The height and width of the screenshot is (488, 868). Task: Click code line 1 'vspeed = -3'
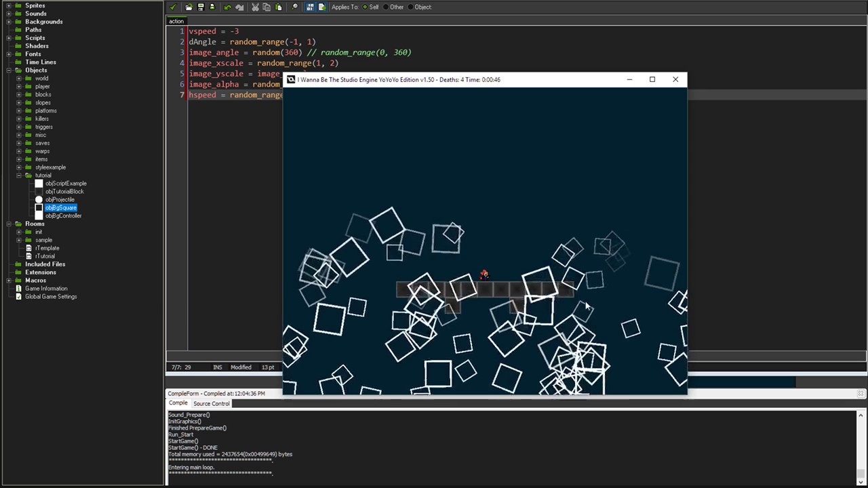[214, 31]
